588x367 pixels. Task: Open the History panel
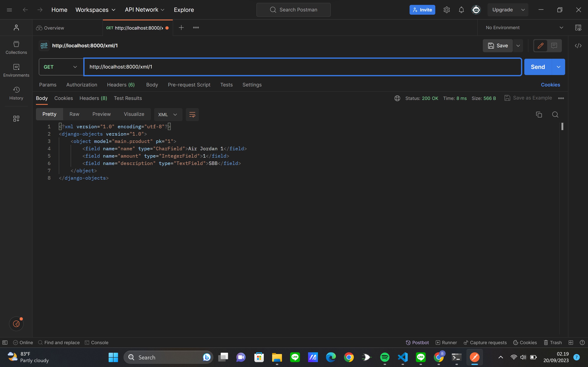16,93
